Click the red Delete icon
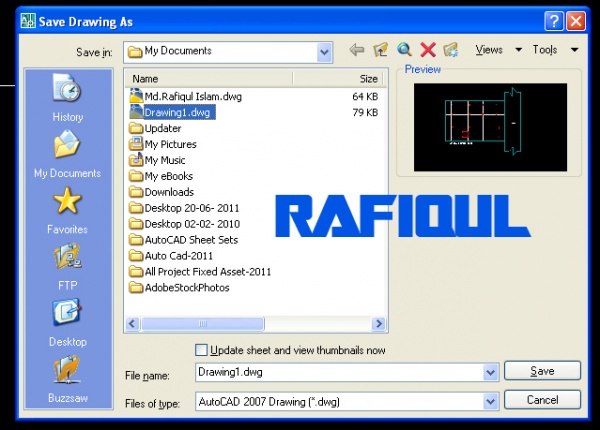 428,50
